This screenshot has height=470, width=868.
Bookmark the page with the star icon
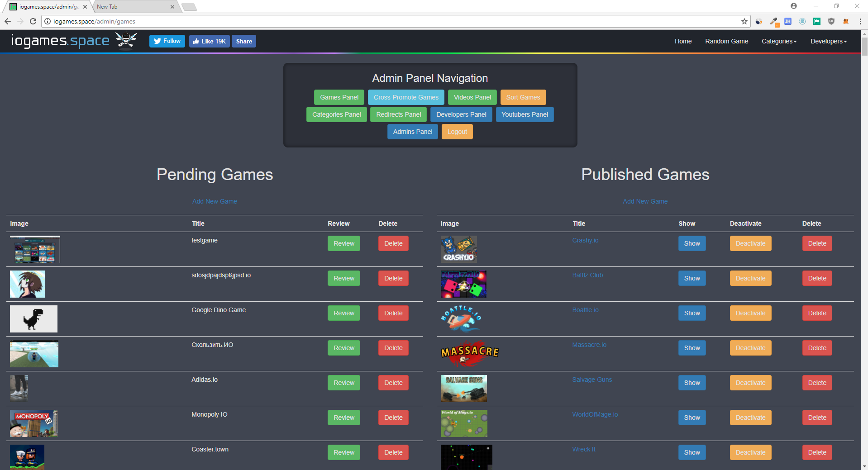point(744,21)
